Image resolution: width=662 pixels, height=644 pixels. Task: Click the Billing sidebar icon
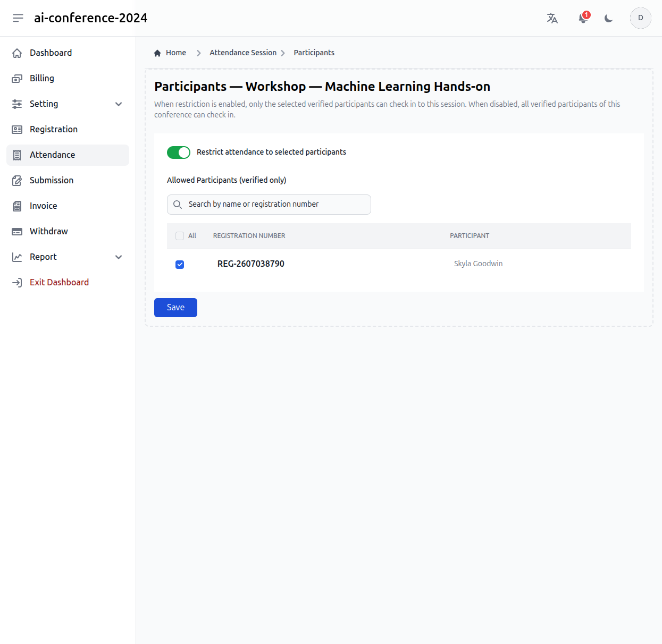[x=17, y=79]
